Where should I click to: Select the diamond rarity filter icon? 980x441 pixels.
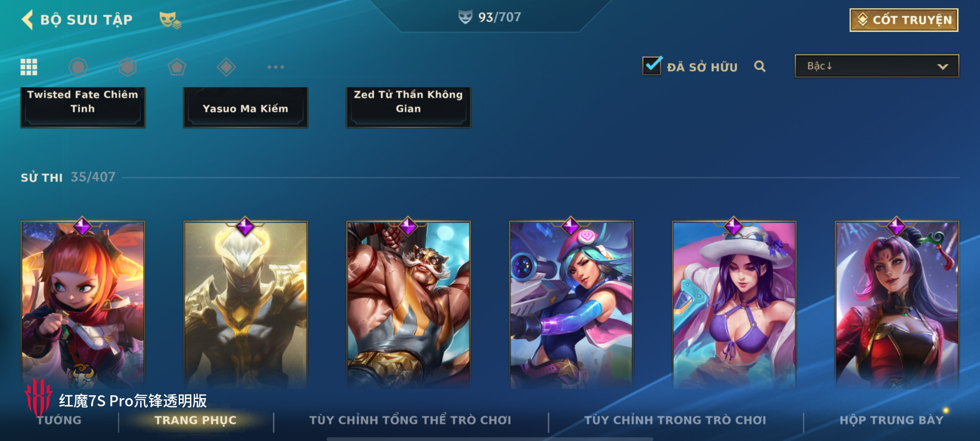pyautogui.click(x=226, y=67)
